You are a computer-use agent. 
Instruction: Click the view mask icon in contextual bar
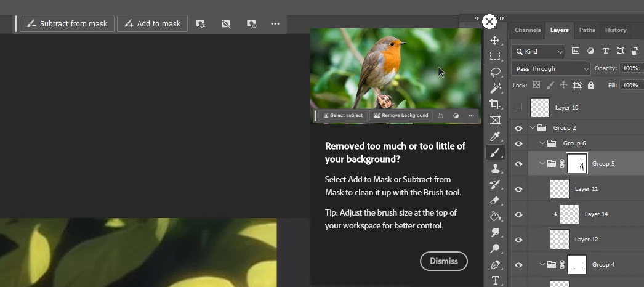[x=251, y=24]
